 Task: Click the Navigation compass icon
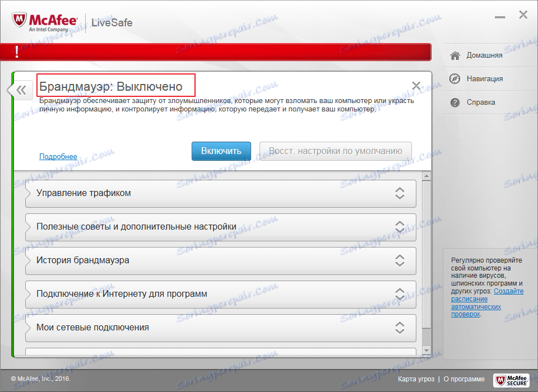[455, 79]
